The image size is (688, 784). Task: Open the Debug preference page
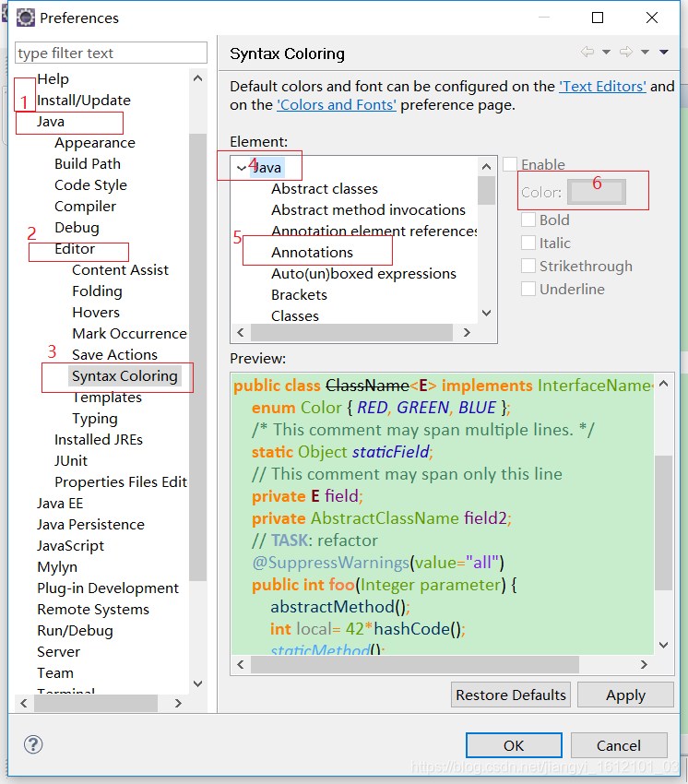click(77, 228)
